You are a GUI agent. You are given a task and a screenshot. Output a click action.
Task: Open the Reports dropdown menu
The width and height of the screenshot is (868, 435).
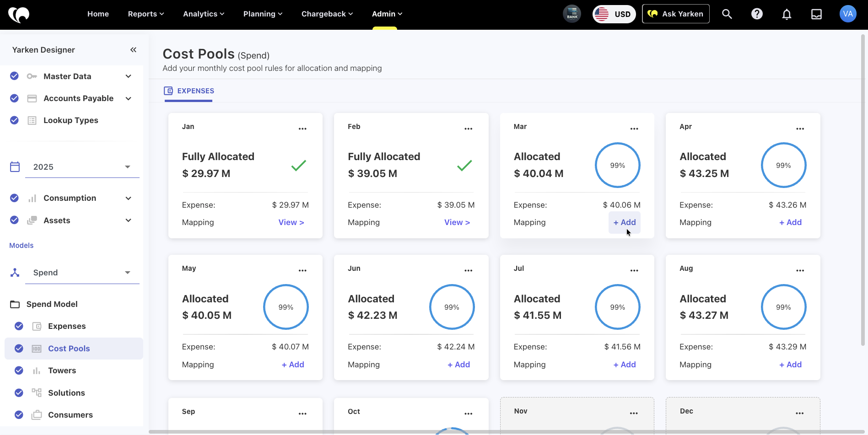(146, 14)
